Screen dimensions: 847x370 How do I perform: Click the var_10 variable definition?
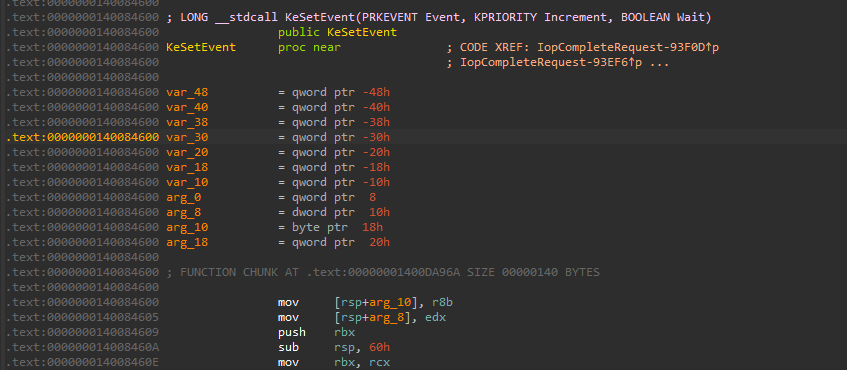click(x=187, y=182)
